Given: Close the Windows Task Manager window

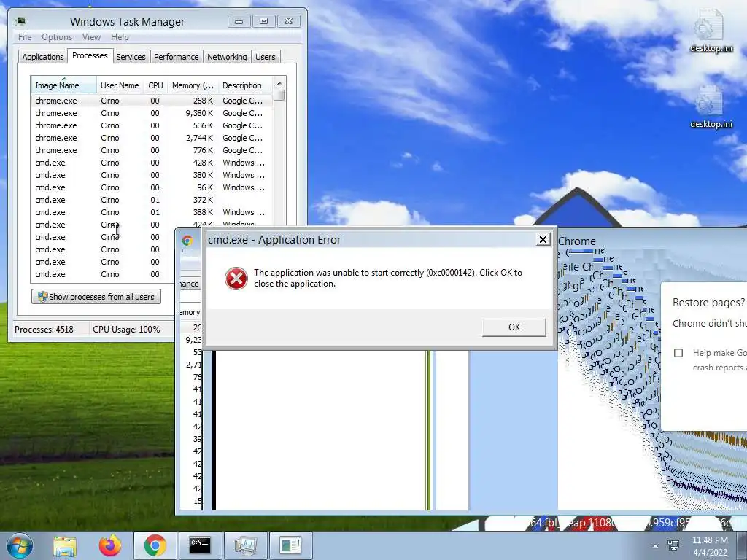Looking at the screenshot, I should point(288,21).
